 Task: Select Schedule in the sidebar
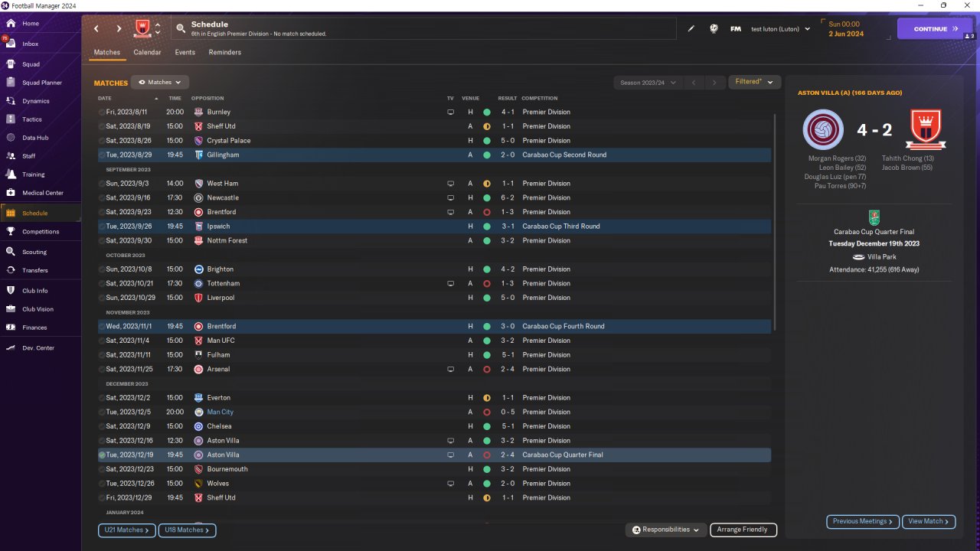[41, 214]
